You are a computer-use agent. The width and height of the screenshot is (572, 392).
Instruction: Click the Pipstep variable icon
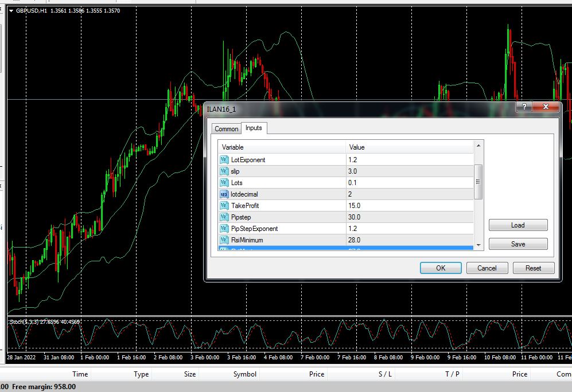pyautogui.click(x=224, y=217)
